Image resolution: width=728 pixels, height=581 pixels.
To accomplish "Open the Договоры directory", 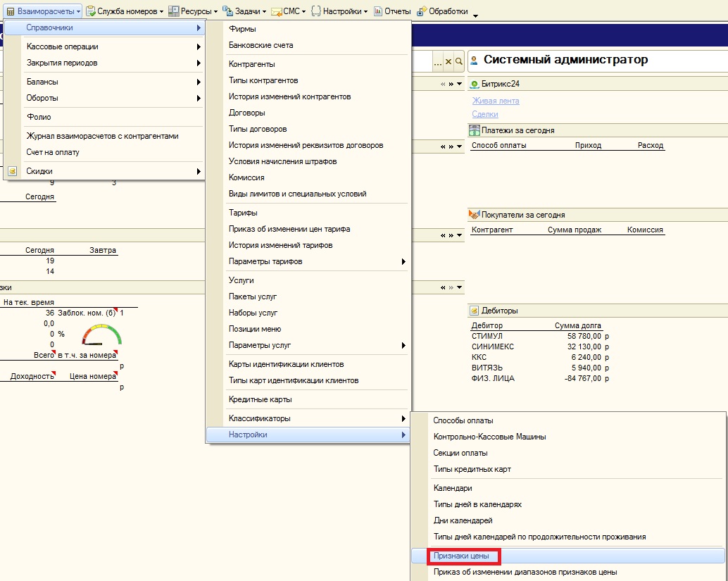I will tap(308, 113).
